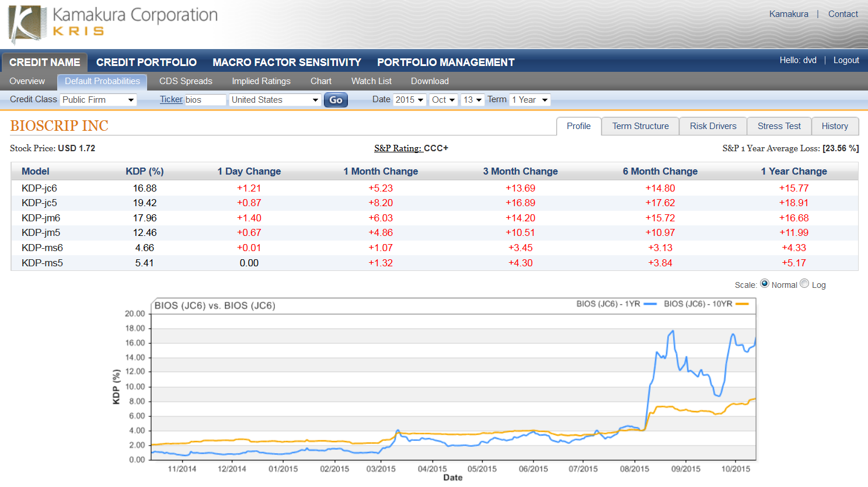Open the Implied Ratings section
The width and height of the screenshot is (868, 487).
261,81
